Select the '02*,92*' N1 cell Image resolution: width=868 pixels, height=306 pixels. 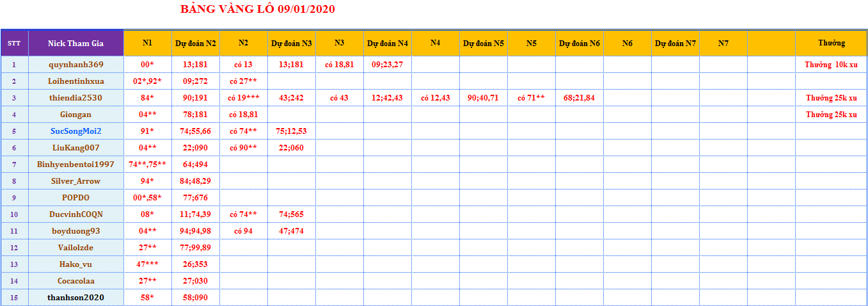148,81
